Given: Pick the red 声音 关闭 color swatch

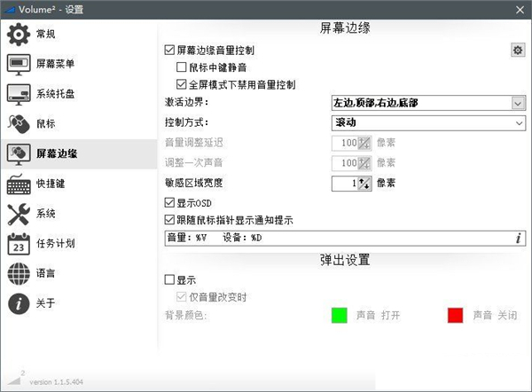Looking at the screenshot, I should tap(456, 316).
